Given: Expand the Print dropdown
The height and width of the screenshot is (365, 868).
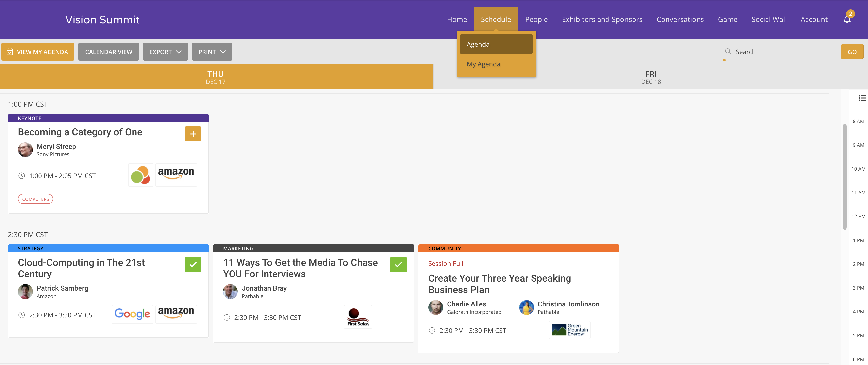Looking at the screenshot, I should click(x=212, y=52).
